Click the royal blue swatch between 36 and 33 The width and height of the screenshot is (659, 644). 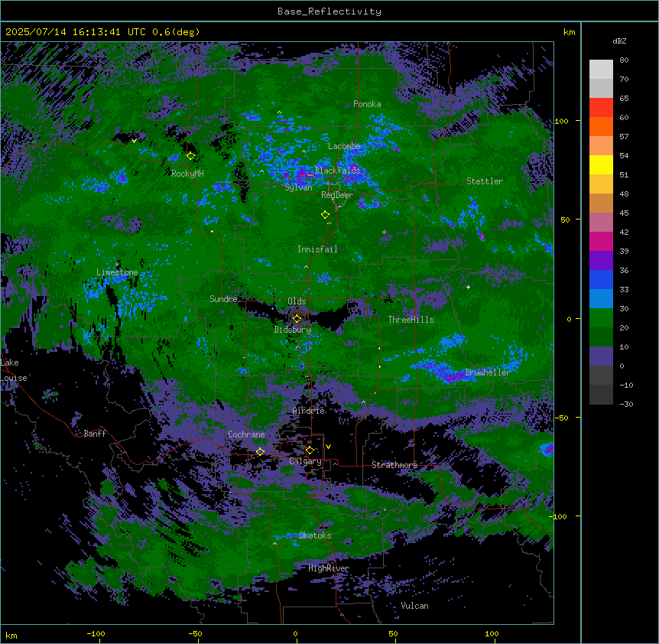pos(601,279)
